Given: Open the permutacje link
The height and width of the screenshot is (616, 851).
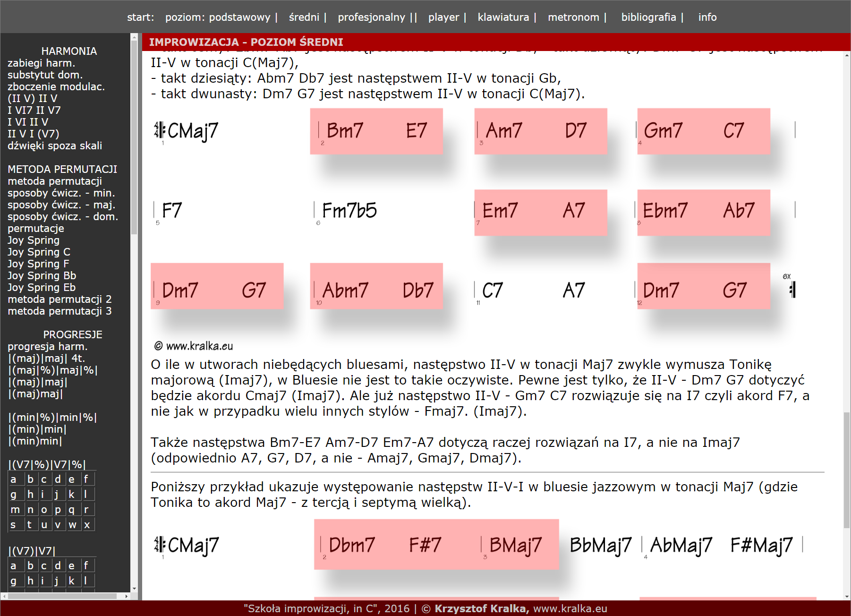Looking at the screenshot, I should [36, 228].
